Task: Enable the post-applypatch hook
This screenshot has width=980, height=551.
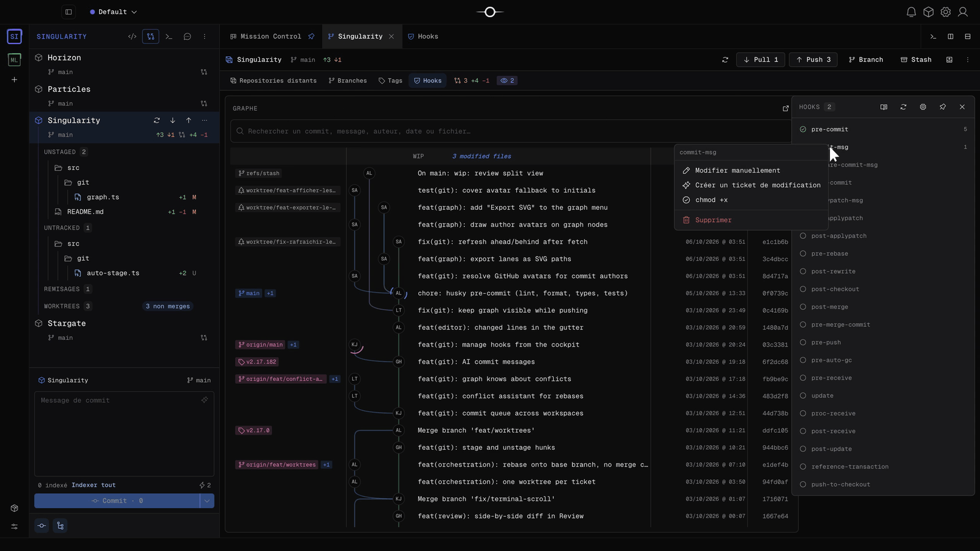Action: click(x=803, y=236)
